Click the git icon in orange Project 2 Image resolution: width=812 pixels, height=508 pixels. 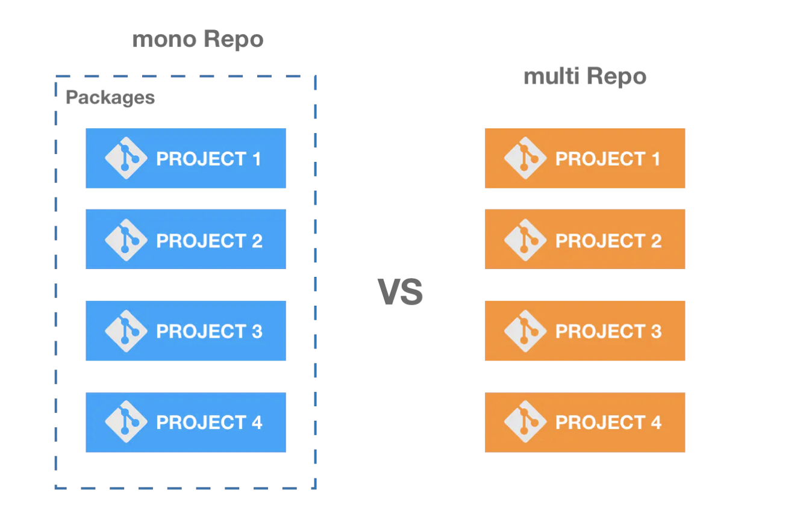525,240
